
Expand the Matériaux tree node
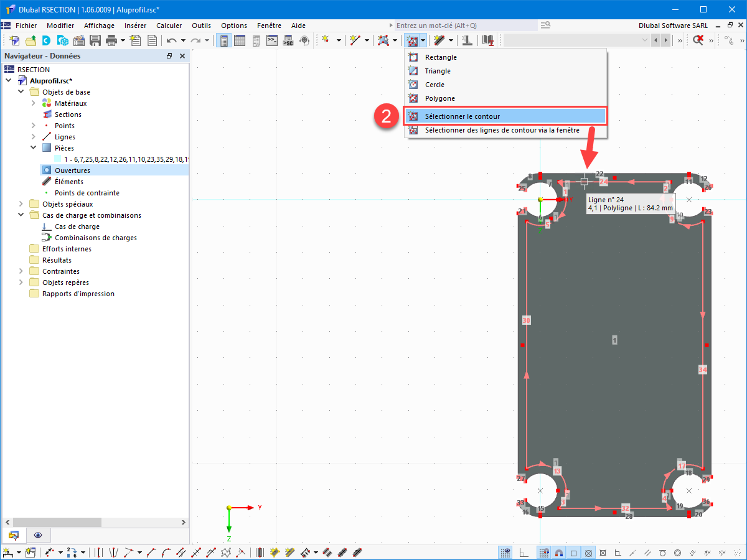[34, 103]
